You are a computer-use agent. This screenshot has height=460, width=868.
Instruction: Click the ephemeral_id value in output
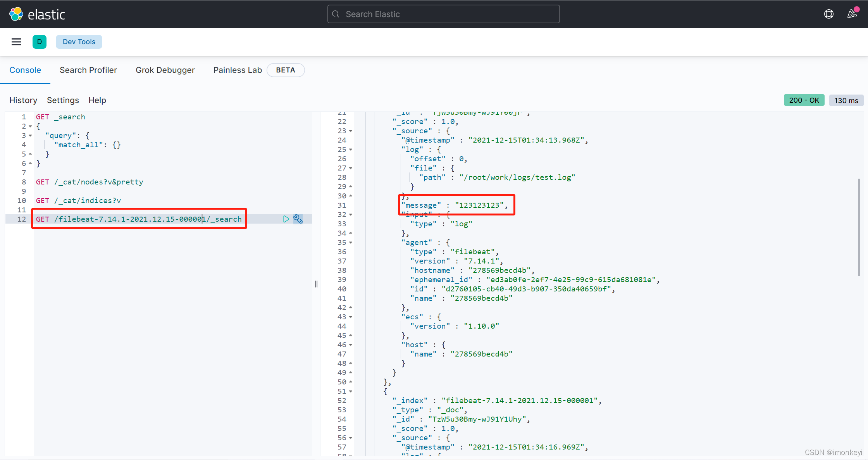tap(571, 280)
